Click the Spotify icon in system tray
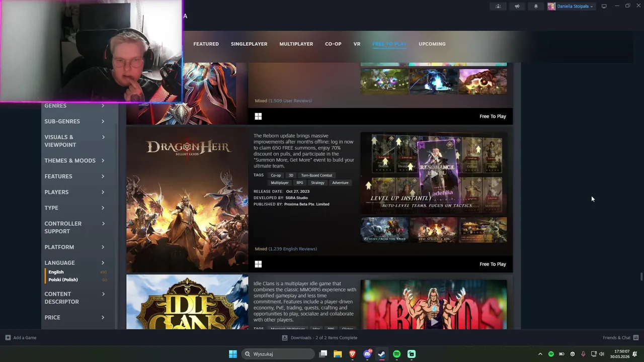The height and width of the screenshot is (362, 644). (x=551, y=354)
